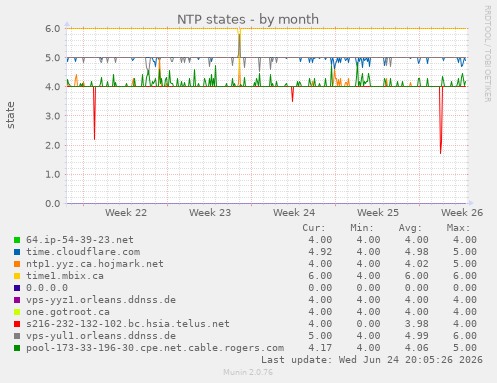Click legend label '0.0.0.0'
The image size is (497, 383).
pos(47,288)
